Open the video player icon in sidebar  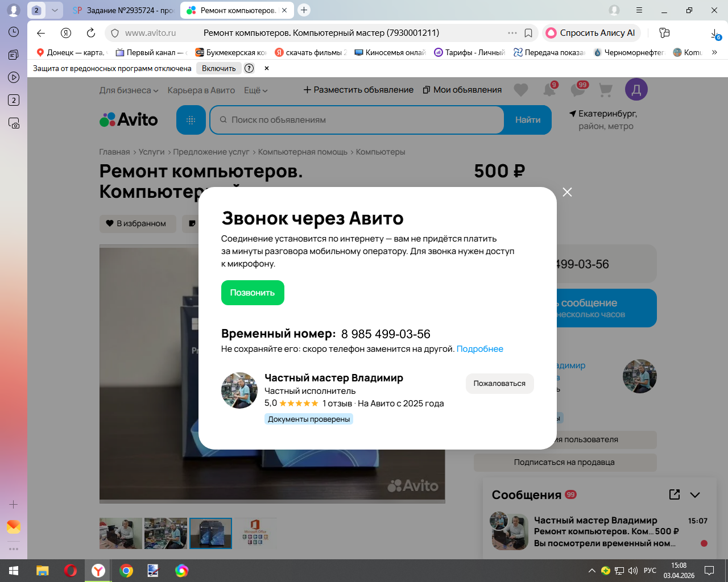pyautogui.click(x=14, y=77)
